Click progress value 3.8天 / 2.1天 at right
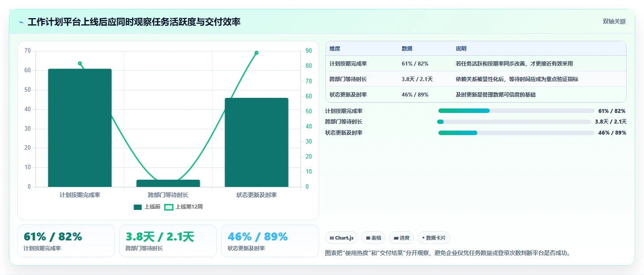 click(x=611, y=122)
